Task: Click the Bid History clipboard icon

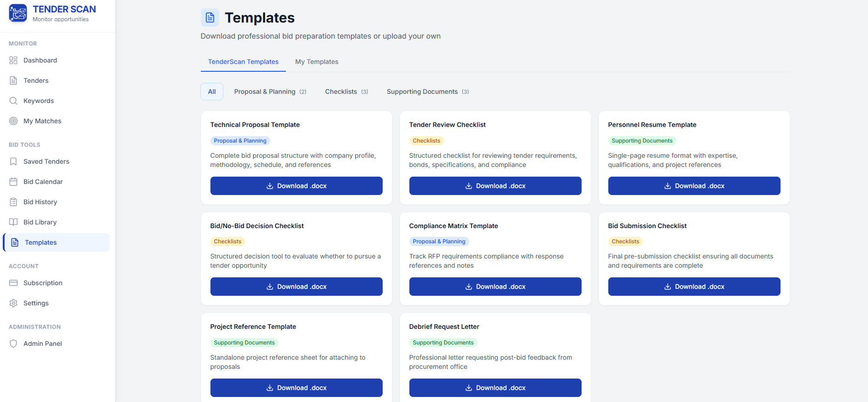Action: [x=13, y=202]
